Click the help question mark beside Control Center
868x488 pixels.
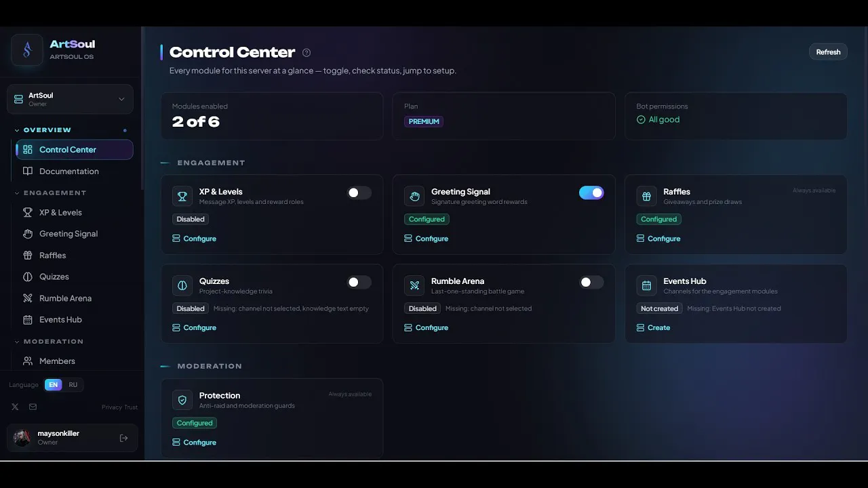307,53
